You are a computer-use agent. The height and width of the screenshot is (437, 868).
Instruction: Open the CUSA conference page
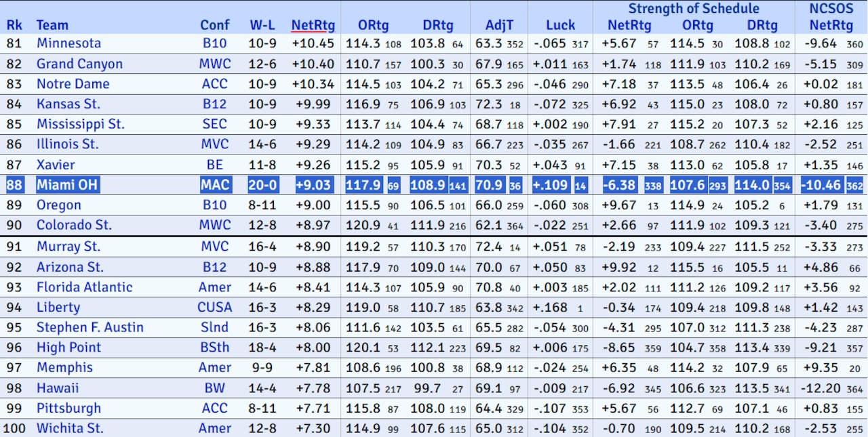tap(215, 307)
